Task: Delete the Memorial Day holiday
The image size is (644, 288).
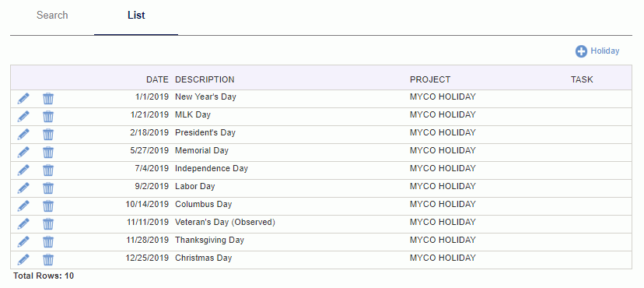Action: [48, 153]
